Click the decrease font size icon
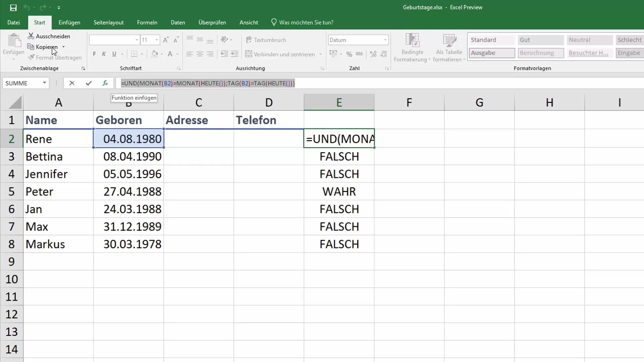The height and width of the screenshot is (362, 644). 176,40
